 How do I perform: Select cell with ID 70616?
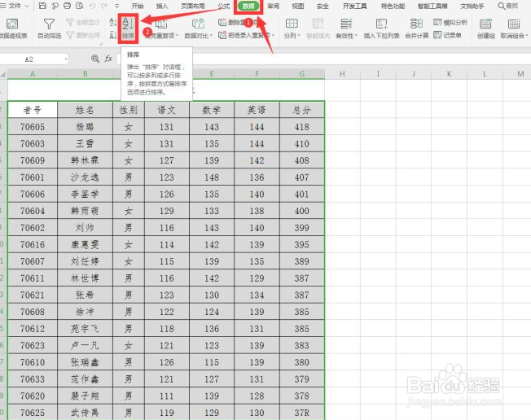pyautogui.click(x=33, y=245)
